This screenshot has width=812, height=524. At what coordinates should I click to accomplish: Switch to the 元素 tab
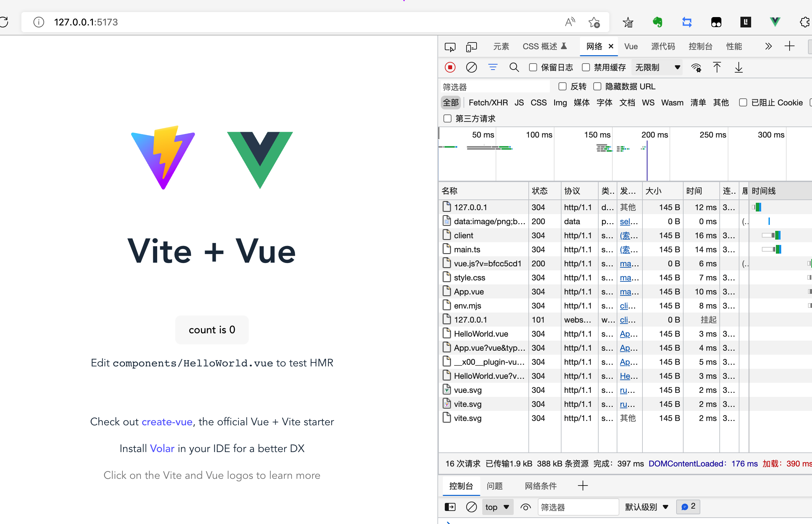501,47
